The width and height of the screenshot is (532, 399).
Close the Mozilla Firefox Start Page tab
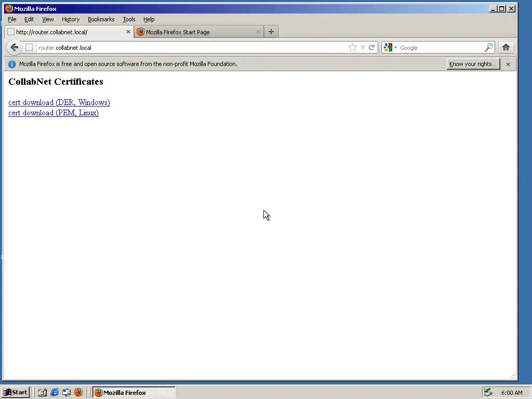coord(258,32)
